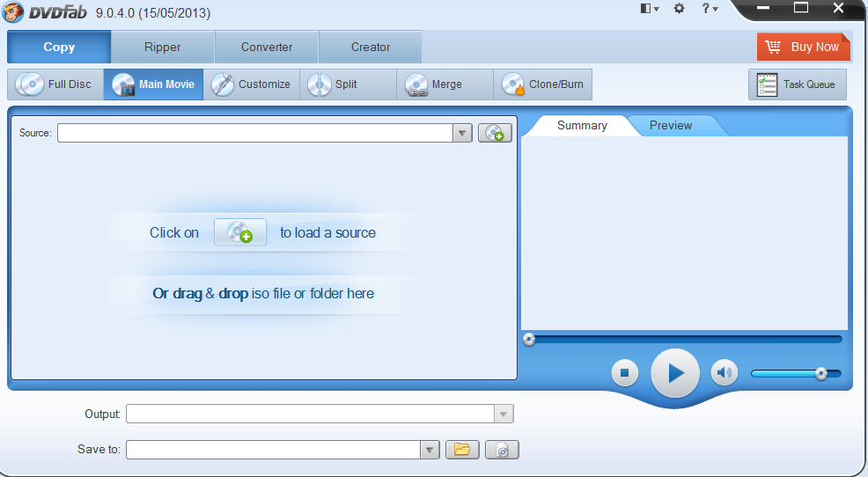868x477 pixels.
Task: Switch to the Ripper tab
Action: pos(162,47)
